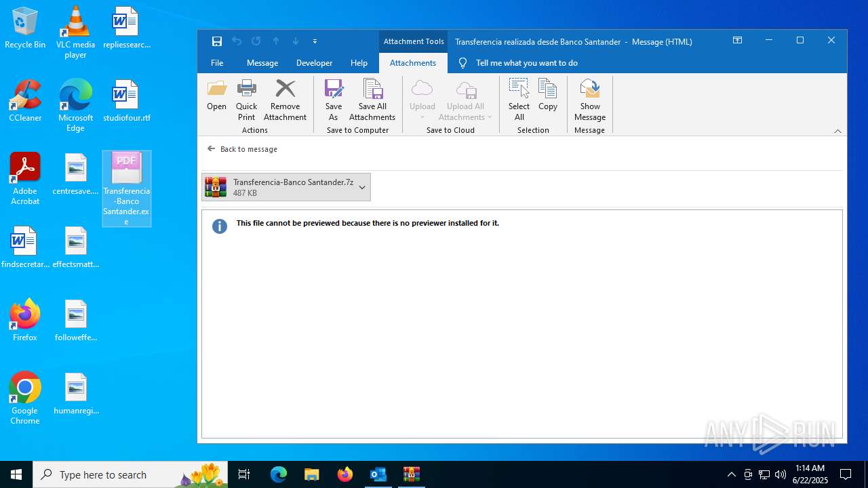This screenshot has width=868, height=488.
Task: Show hidden tray icons
Action: pyautogui.click(x=731, y=474)
